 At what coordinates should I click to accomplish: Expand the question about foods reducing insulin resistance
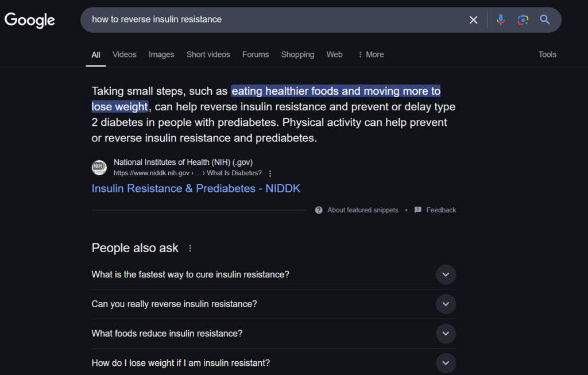pos(446,333)
